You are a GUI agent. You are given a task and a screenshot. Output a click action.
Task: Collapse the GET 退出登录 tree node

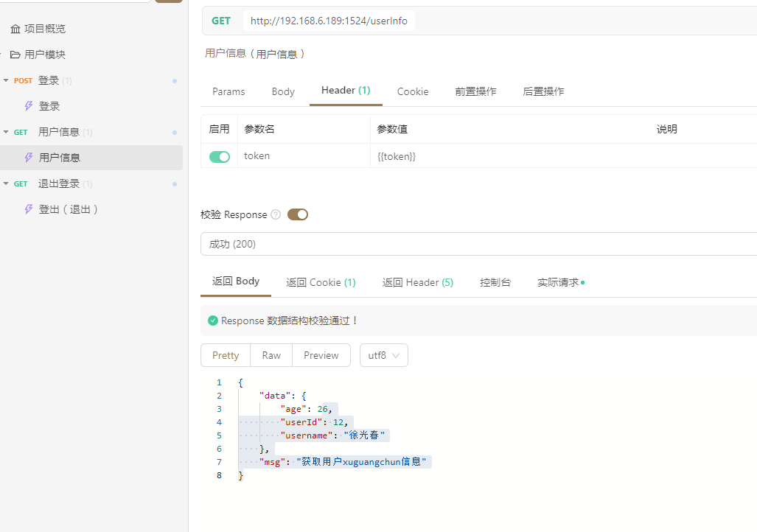[x=6, y=183]
